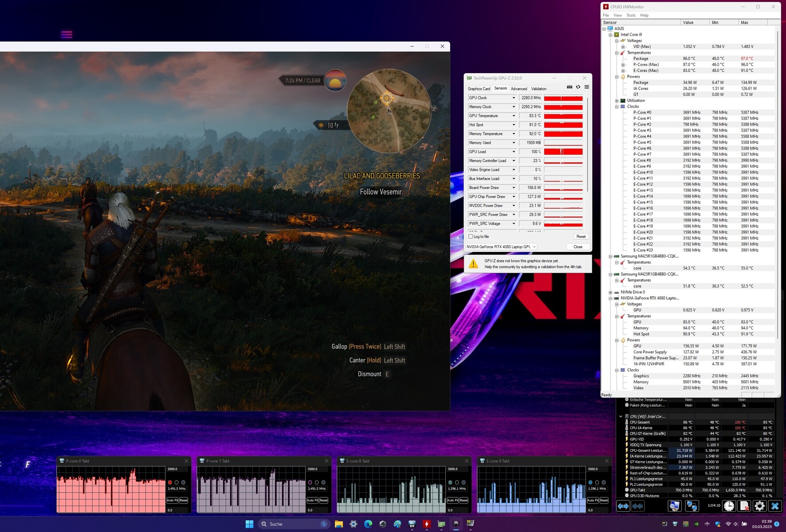This screenshot has height=532, width=786.
Task: Click the purple hamburger menu icon on desktop
Action: click(67, 35)
